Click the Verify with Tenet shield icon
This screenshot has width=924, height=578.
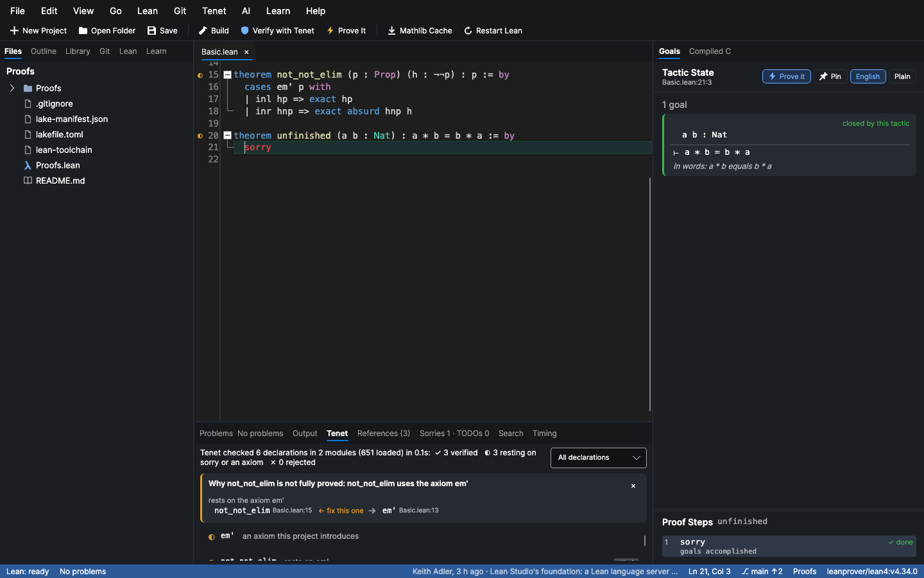pos(244,31)
